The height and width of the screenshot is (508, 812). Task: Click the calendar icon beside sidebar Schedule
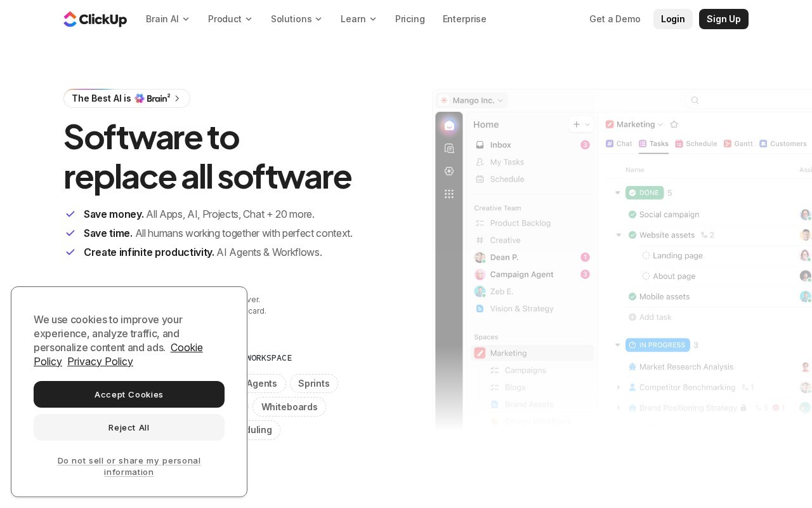click(x=480, y=179)
